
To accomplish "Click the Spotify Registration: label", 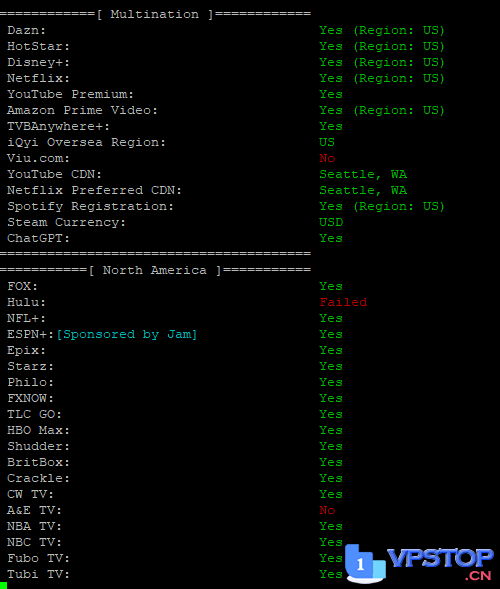I will point(90,206).
